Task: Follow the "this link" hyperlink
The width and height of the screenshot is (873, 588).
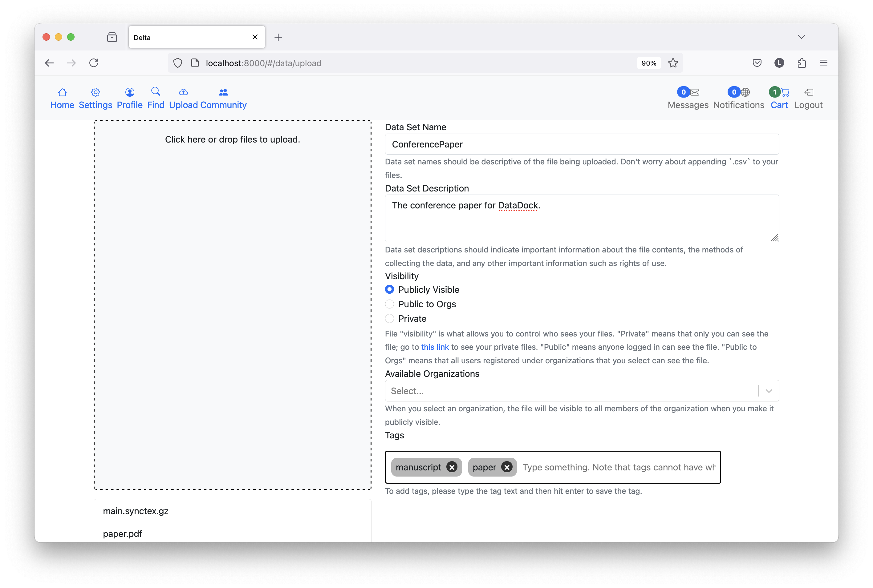Action: click(x=434, y=347)
